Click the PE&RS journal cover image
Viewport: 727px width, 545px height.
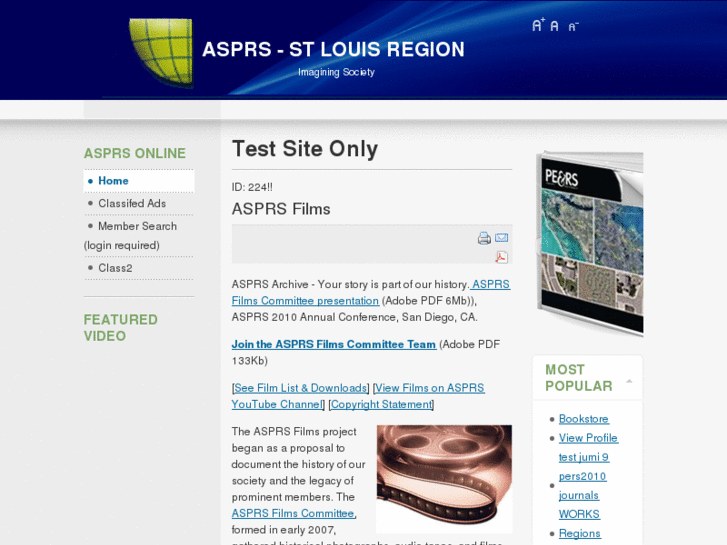[x=590, y=244]
